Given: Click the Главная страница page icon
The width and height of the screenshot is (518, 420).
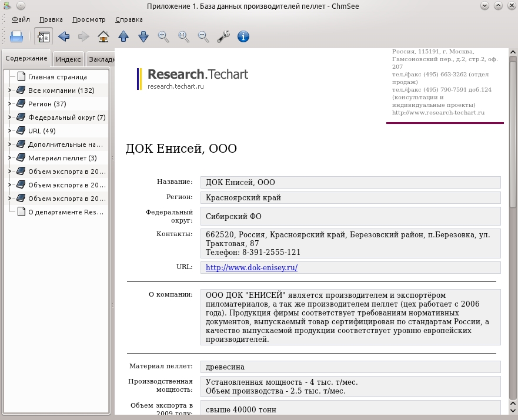Looking at the screenshot, I should (x=22, y=76).
